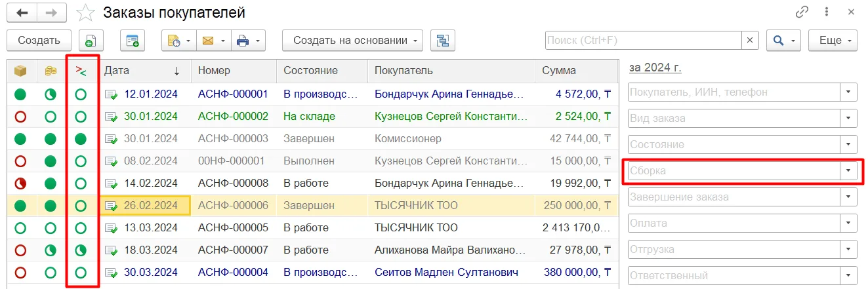This screenshot has height=289, width=868.
Task: Select order АСНФ-000001
Action: pyautogui.click(x=233, y=94)
